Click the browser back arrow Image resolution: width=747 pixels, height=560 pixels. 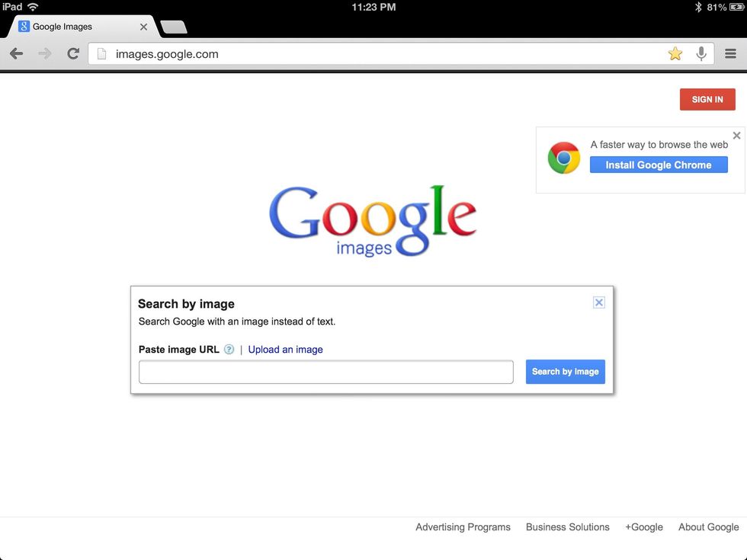pyautogui.click(x=16, y=53)
